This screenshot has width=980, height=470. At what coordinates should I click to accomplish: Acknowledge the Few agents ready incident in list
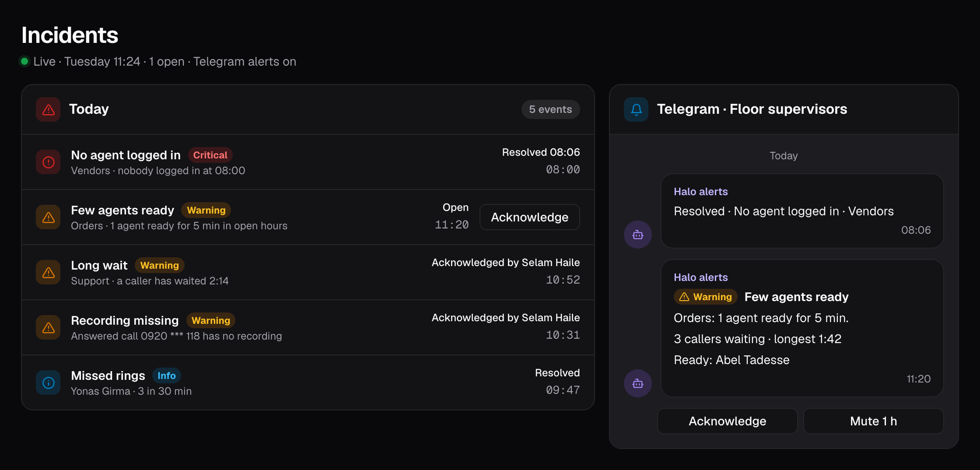click(x=529, y=217)
